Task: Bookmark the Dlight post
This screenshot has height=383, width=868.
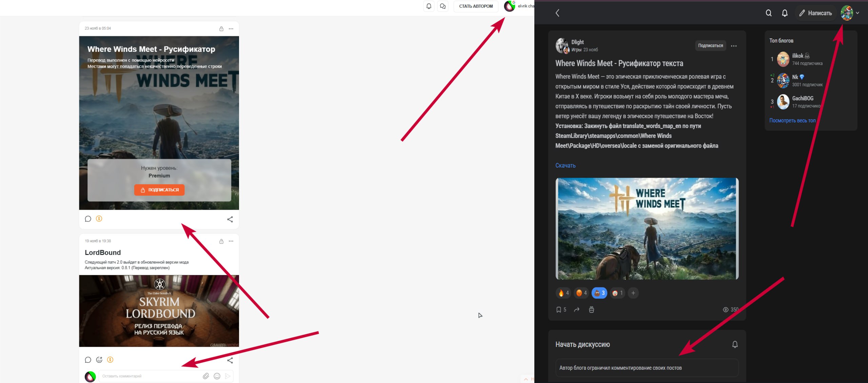Action: point(558,310)
